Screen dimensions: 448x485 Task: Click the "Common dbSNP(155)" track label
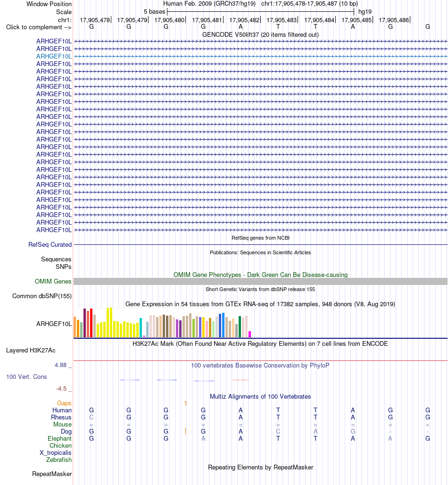click(42, 296)
